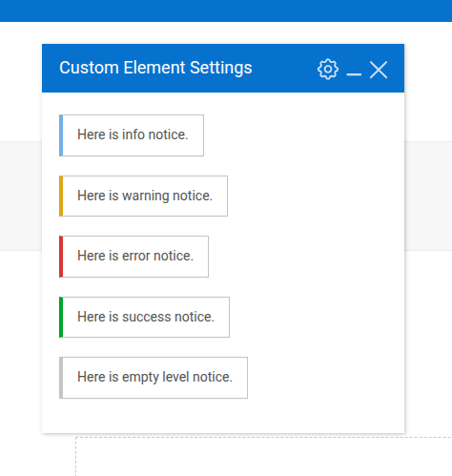452x476 pixels.
Task: Click the green stripe on the success notice
Action: 61,317
